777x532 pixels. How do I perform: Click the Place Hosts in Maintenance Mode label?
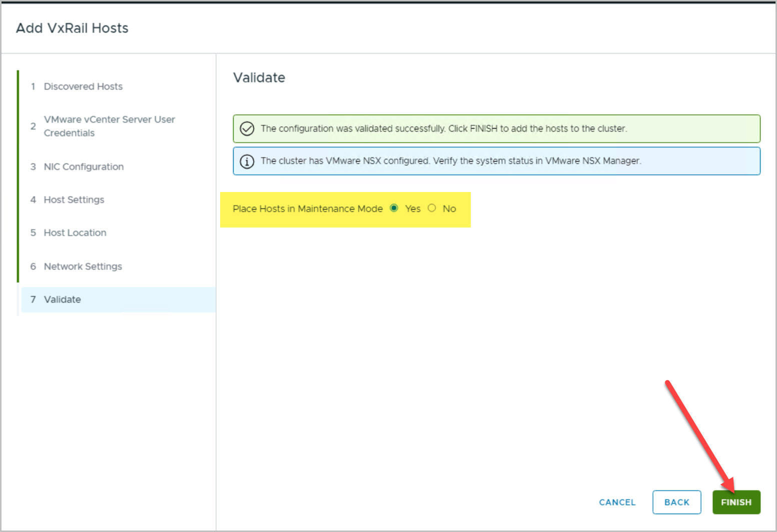click(308, 208)
